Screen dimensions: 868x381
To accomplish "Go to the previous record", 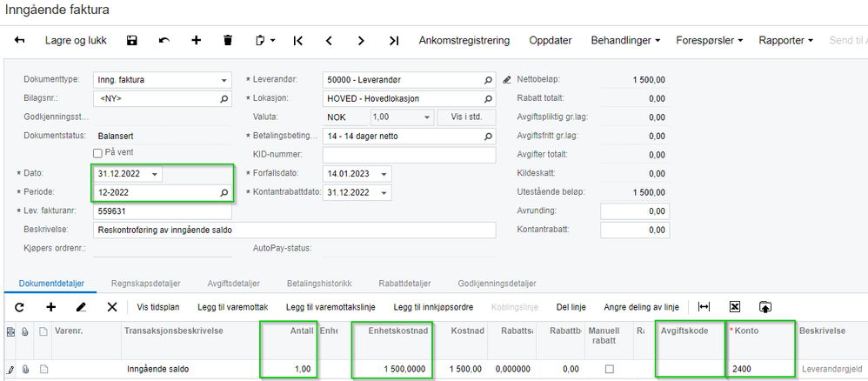I will [329, 40].
